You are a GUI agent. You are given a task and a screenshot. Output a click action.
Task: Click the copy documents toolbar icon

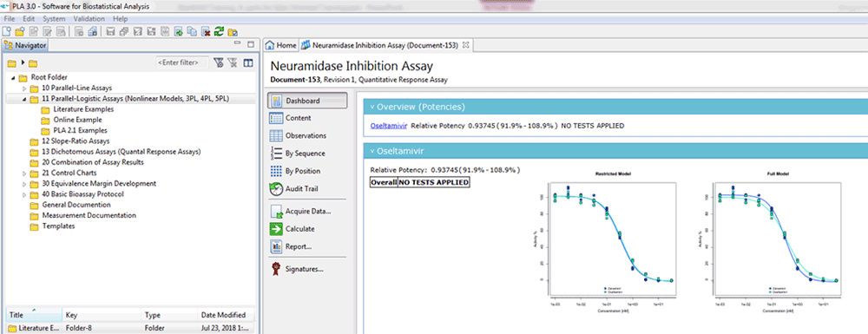[x=192, y=31]
